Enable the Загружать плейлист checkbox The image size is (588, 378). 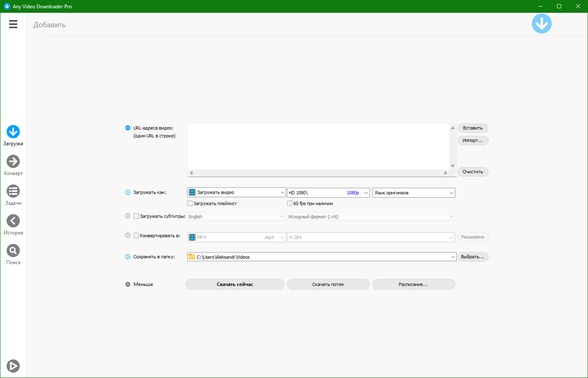pyautogui.click(x=190, y=203)
